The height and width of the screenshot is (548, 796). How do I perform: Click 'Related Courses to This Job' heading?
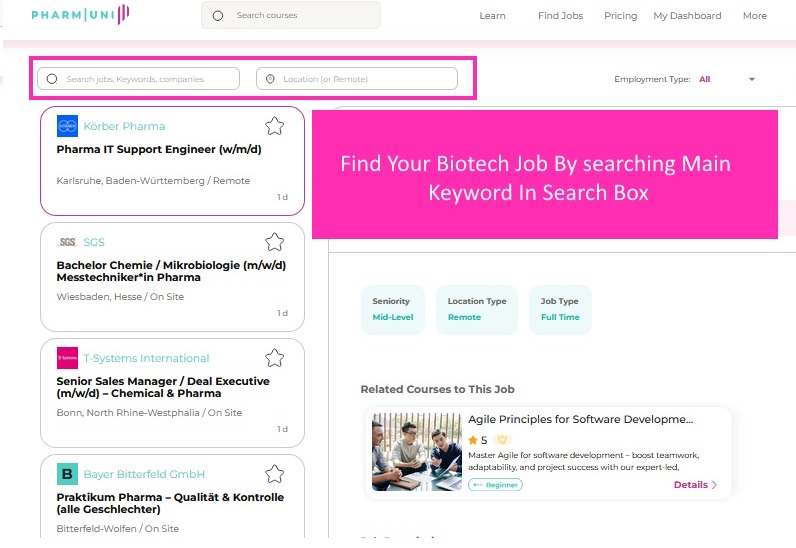(x=438, y=390)
